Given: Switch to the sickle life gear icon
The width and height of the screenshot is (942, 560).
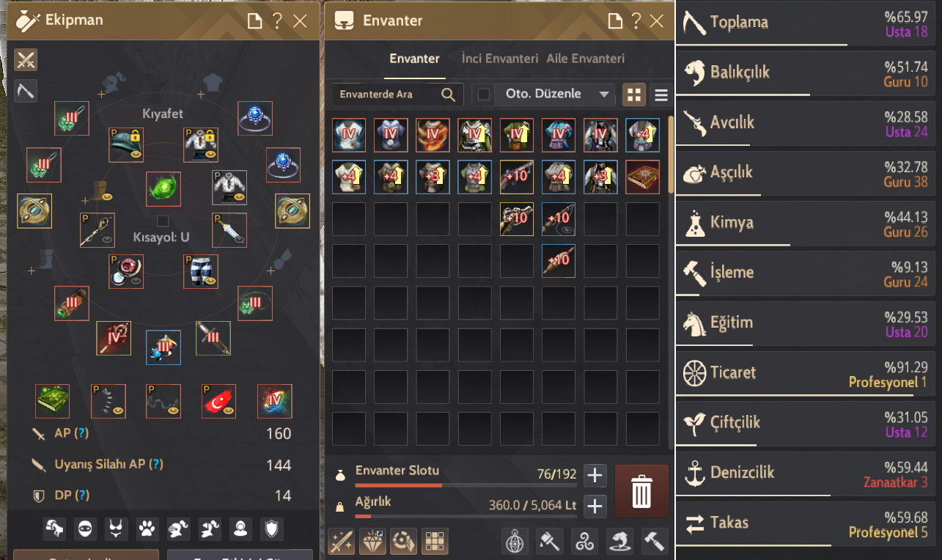Looking at the screenshot, I should click(26, 91).
